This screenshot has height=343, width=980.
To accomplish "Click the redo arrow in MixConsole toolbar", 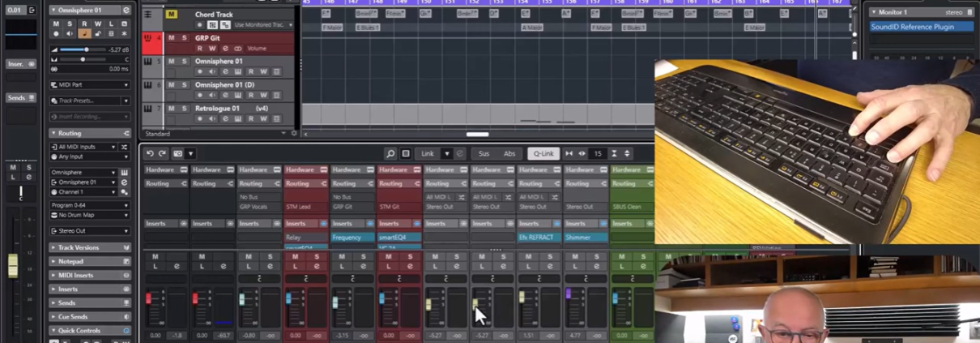I will point(163,153).
